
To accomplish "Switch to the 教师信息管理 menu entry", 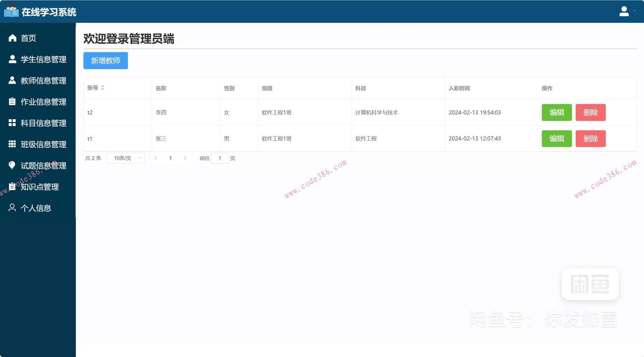I will tap(43, 80).
